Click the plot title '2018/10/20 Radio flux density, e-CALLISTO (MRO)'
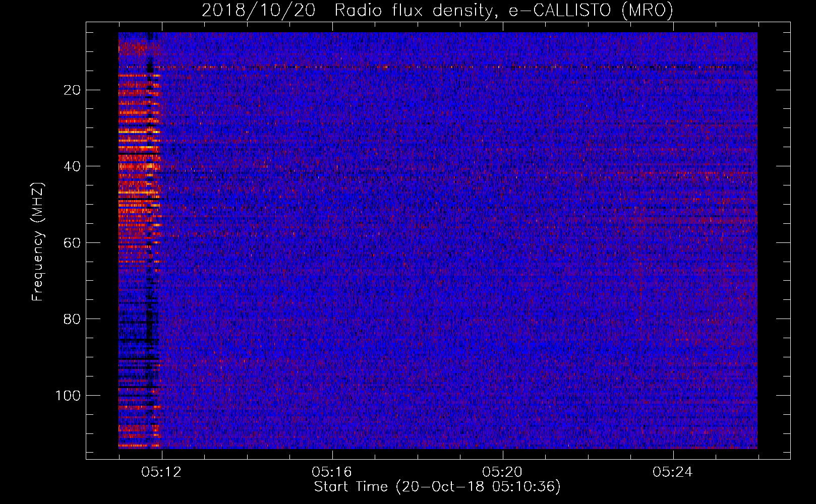This screenshot has height=504, width=816. 437,10
